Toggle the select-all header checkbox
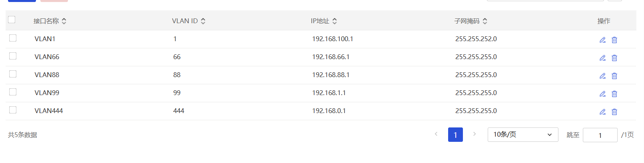644x163 pixels. (x=12, y=20)
